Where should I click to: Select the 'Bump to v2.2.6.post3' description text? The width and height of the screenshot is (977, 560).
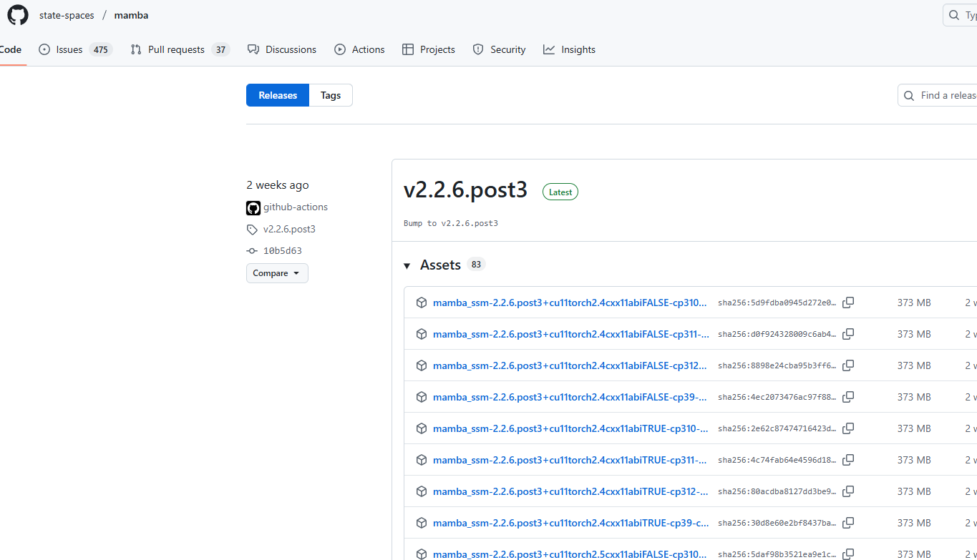pyautogui.click(x=451, y=223)
